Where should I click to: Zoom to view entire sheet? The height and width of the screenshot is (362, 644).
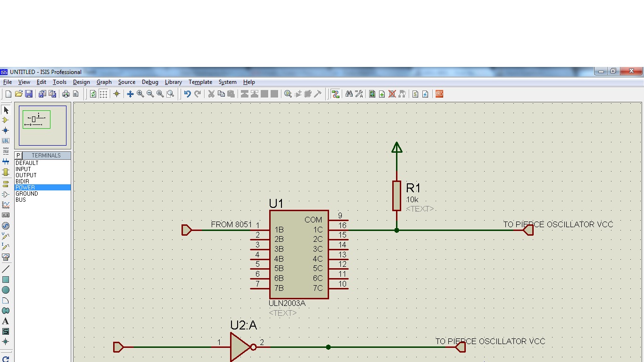pos(160,94)
